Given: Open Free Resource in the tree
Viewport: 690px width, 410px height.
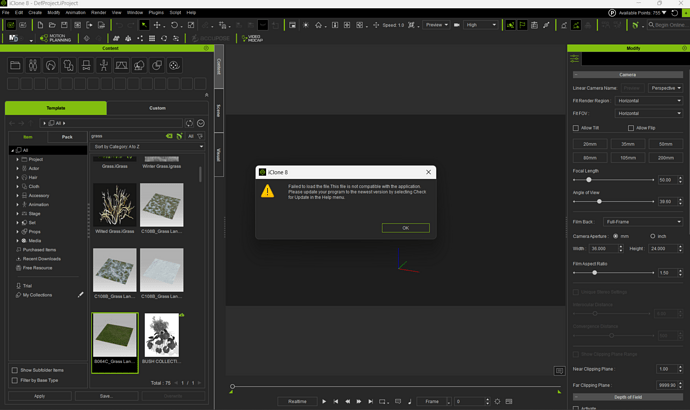Looking at the screenshot, I should pos(37,268).
